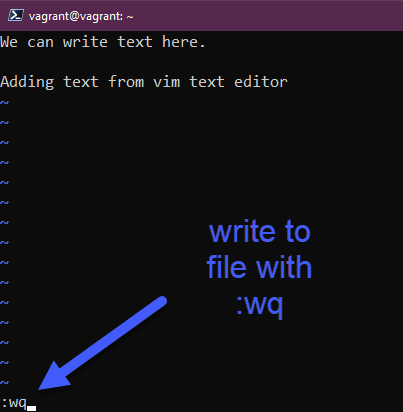
Task: Click the :wq command at bottom
Action: pos(14,403)
